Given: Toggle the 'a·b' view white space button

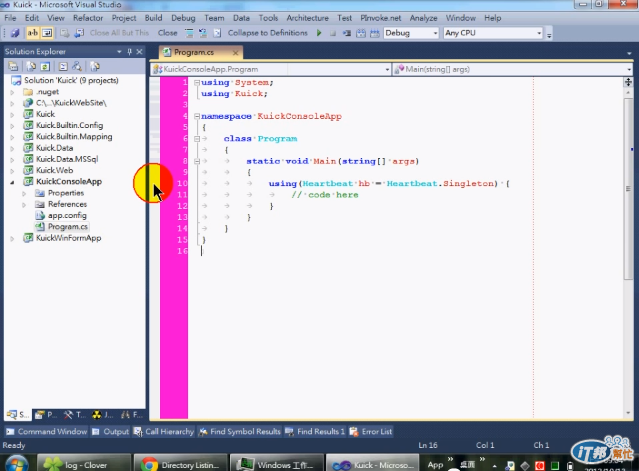Looking at the screenshot, I should point(33,33).
